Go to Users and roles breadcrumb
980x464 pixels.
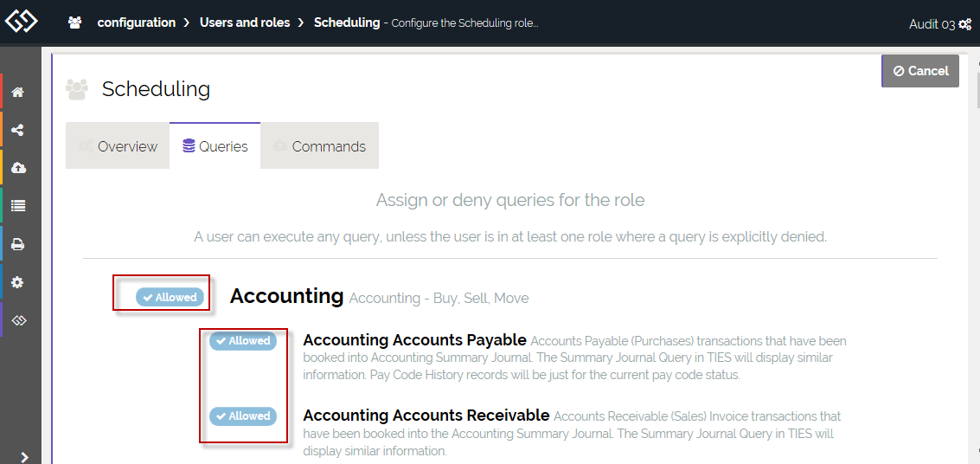click(245, 23)
